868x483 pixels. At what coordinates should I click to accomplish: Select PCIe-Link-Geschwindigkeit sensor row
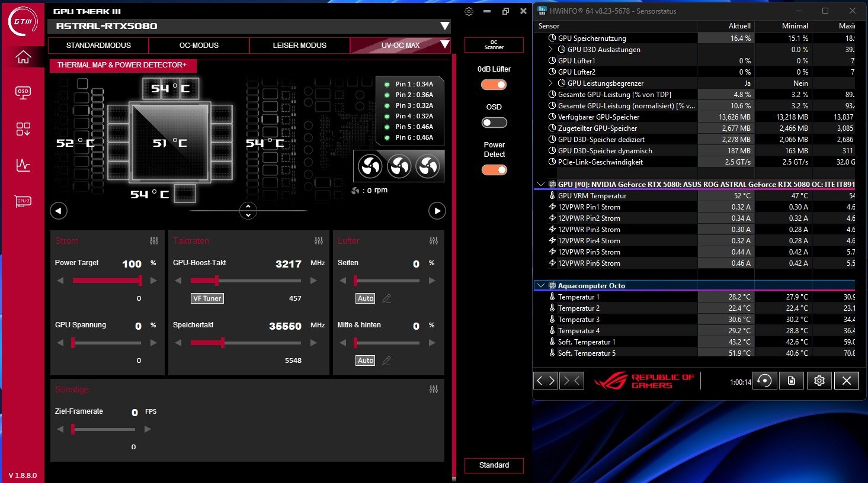click(x=694, y=162)
